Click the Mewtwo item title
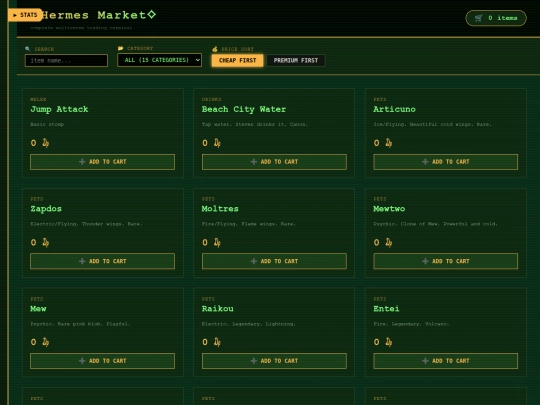Image resolution: width=540 pixels, height=405 pixels. pyautogui.click(x=389, y=209)
